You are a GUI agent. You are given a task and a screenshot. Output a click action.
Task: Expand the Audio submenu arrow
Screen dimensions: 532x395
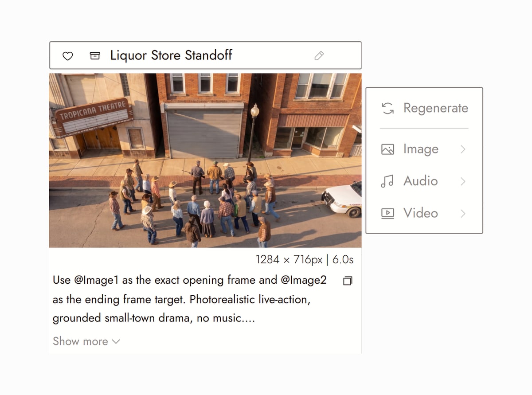(463, 181)
